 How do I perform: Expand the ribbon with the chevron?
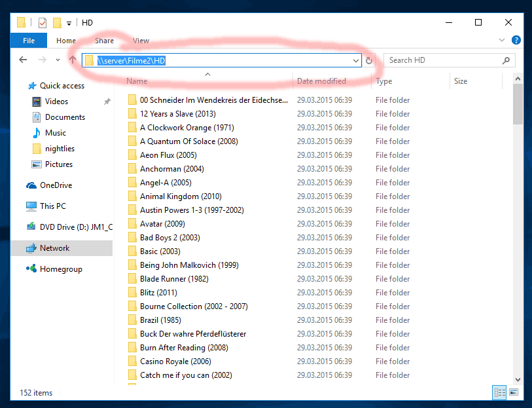[502, 40]
